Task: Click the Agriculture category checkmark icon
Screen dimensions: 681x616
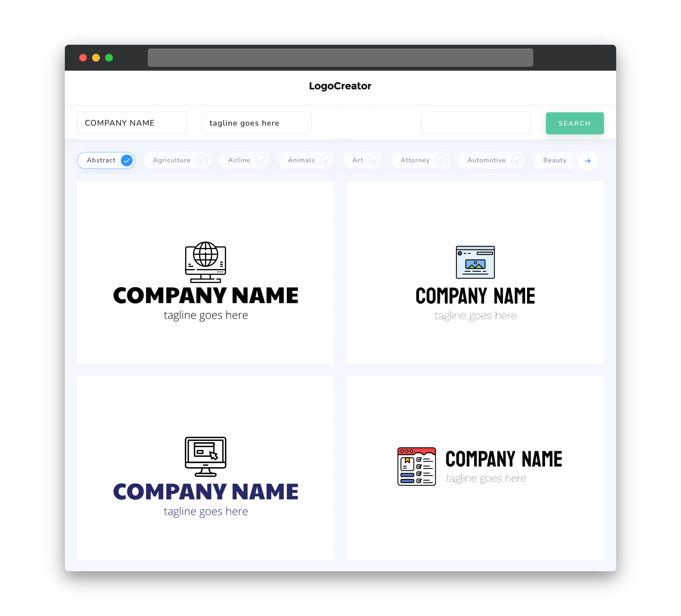Action: click(202, 160)
